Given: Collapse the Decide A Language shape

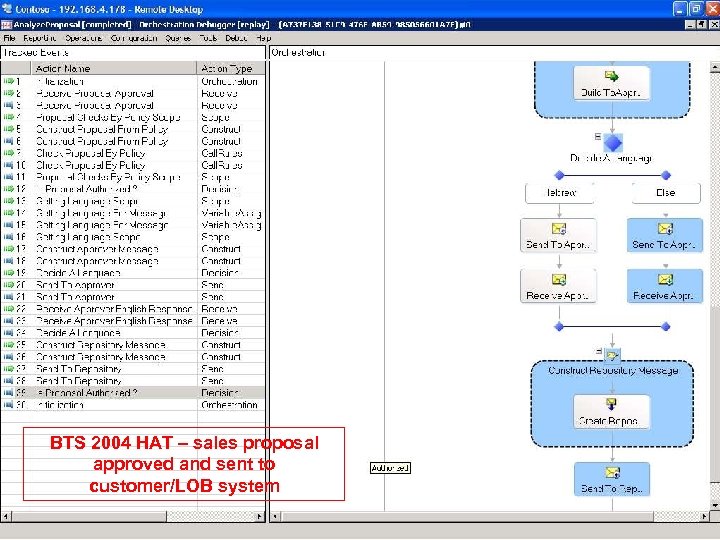Looking at the screenshot, I should 597,136.
